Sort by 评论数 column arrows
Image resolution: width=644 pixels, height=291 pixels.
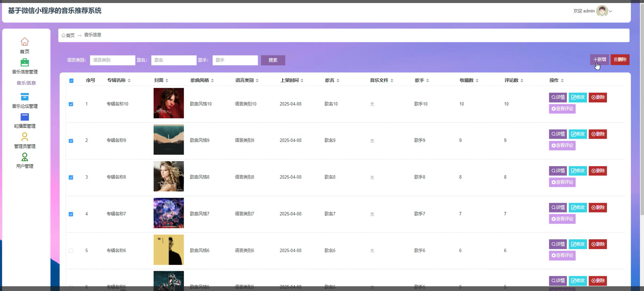pos(522,81)
